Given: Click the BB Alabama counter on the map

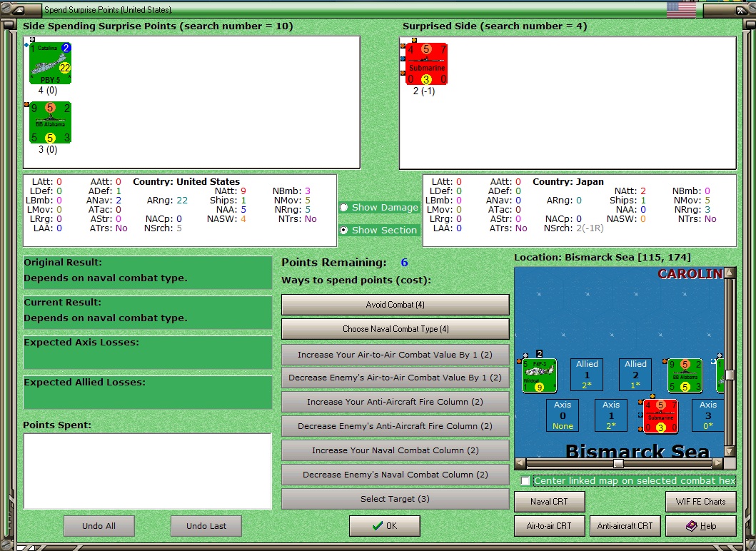Looking at the screenshot, I should [685, 375].
